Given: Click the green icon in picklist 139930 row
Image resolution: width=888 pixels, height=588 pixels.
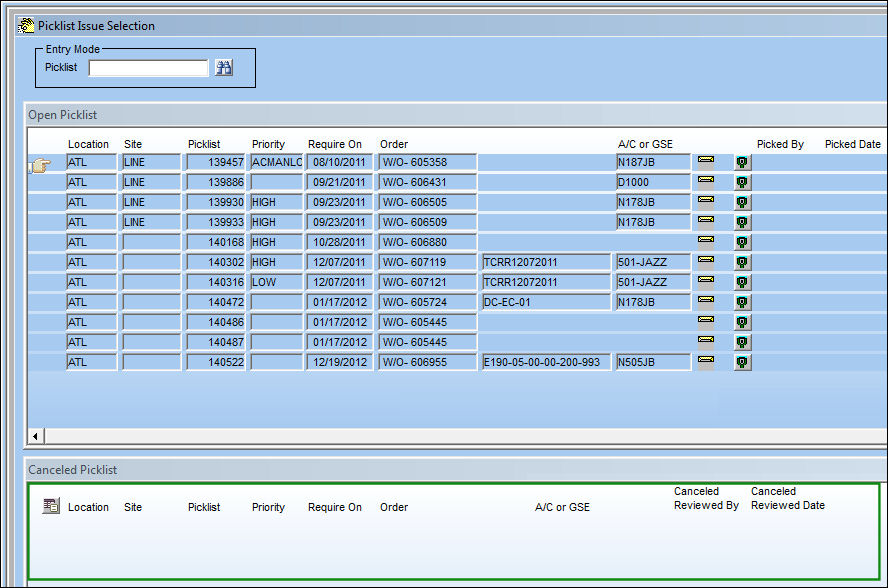Looking at the screenshot, I should [742, 202].
